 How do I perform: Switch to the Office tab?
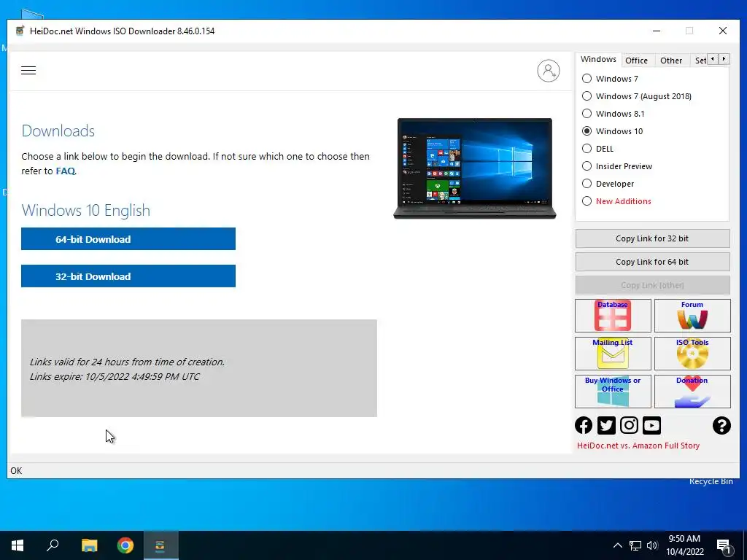[x=636, y=61]
